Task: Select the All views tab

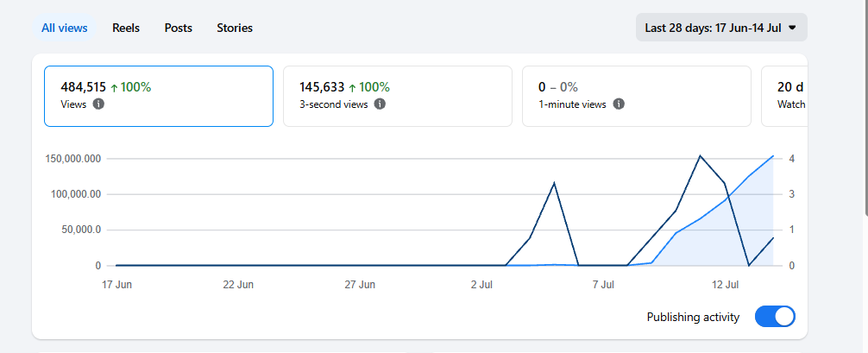Action: pyautogui.click(x=64, y=28)
